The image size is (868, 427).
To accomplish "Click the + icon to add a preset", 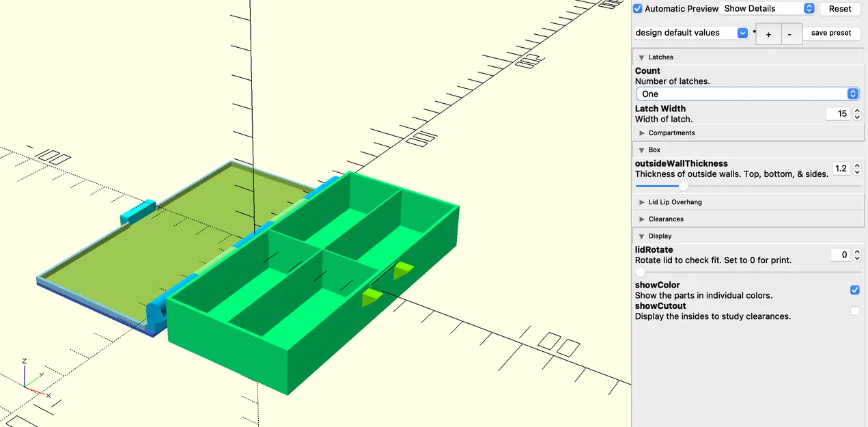I will tap(770, 33).
